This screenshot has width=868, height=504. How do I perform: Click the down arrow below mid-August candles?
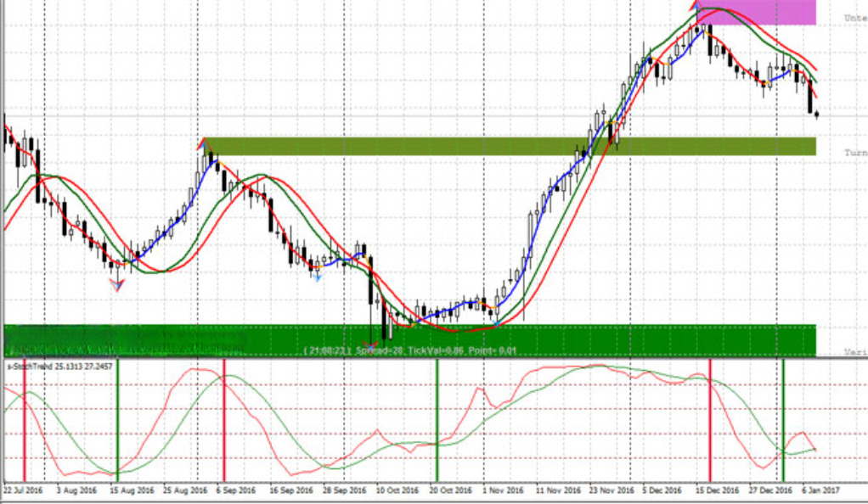click(117, 285)
